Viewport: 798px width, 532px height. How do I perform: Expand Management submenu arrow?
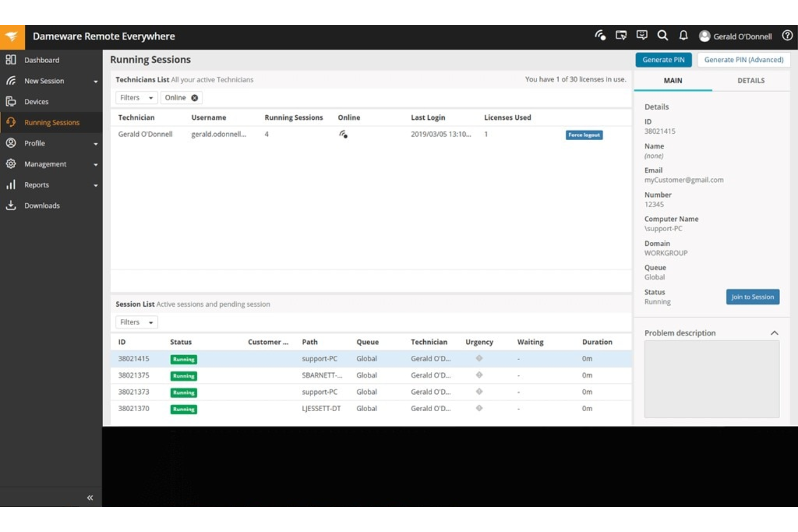(x=95, y=164)
